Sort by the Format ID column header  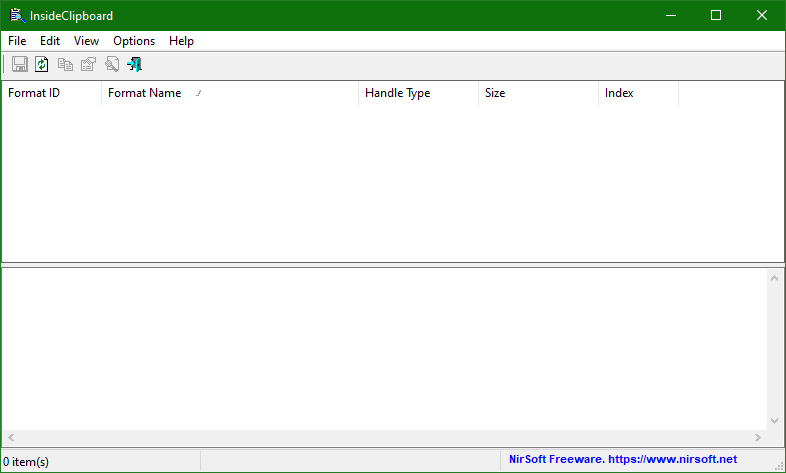tap(52, 93)
